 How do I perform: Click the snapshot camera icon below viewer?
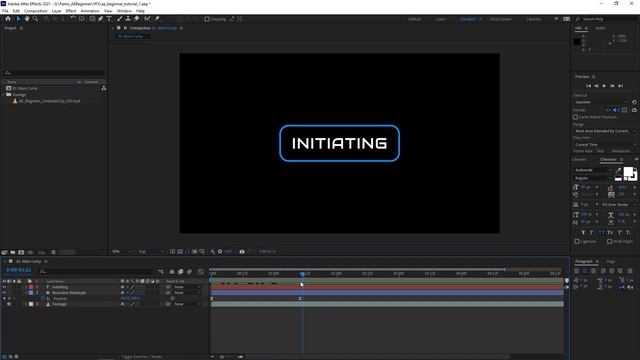click(242, 251)
